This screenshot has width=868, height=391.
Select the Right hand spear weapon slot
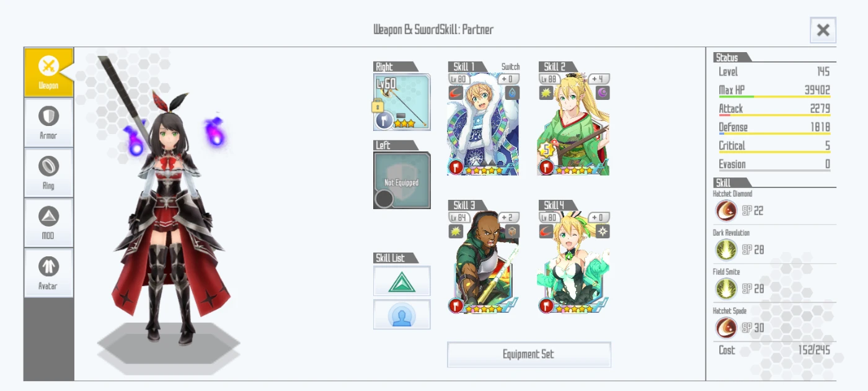(402, 102)
